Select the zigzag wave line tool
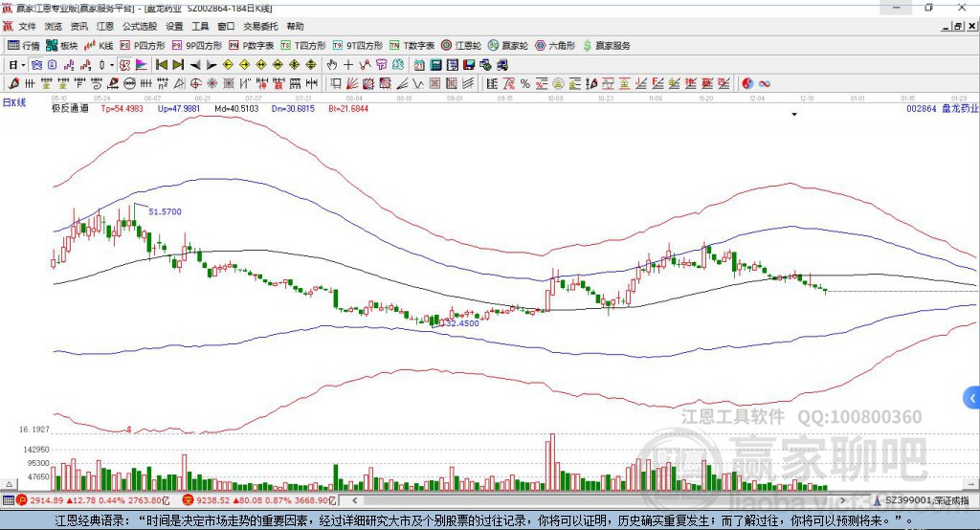The height and width of the screenshot is (530, 980). coord(418,84)
